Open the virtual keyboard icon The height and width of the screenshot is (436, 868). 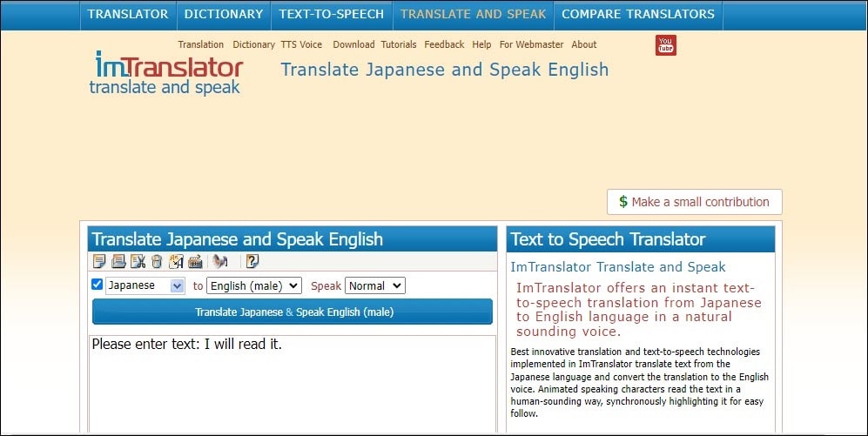195,261
